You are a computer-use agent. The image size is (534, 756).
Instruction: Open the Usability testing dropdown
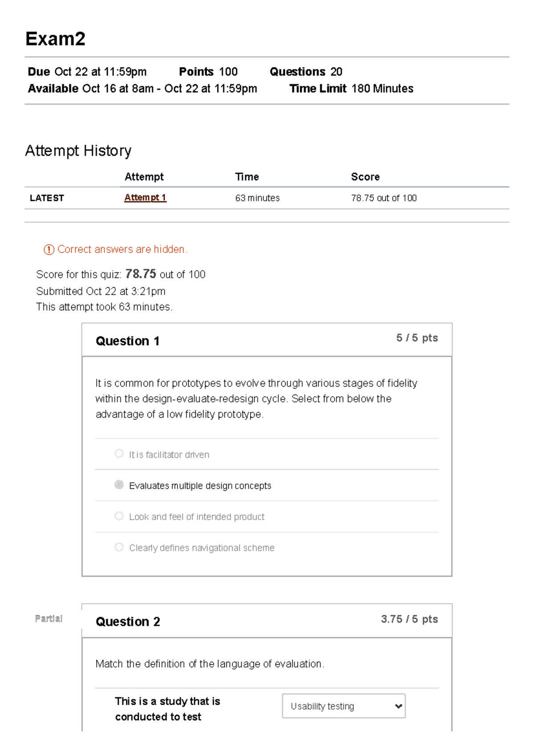pos(344,706)
